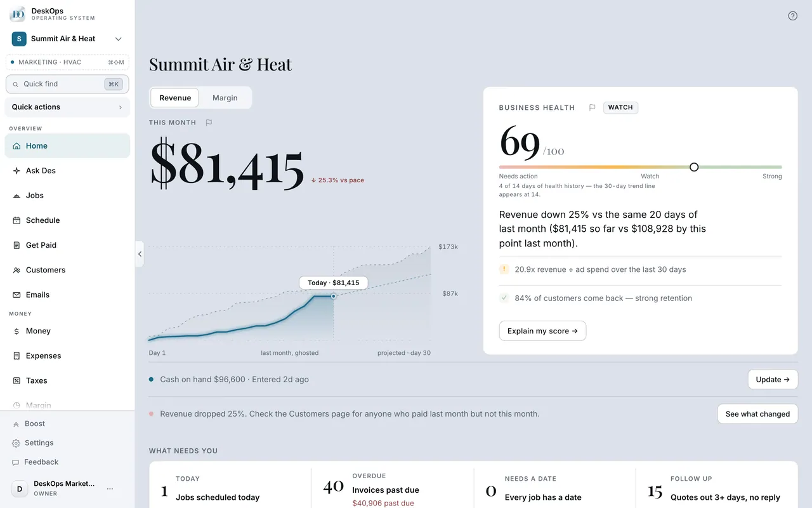Click the Explain my score button
Viewport: 812px width, 508px height.
point(542,331)
